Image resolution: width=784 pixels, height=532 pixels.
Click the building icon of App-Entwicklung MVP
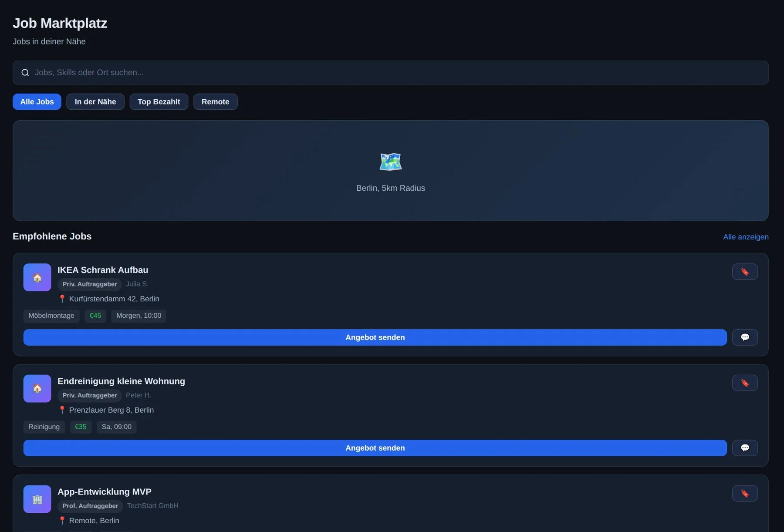coord(37,499)
